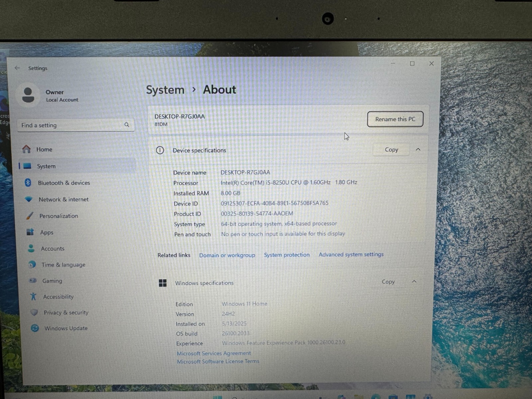This screenshot has width=532, height=399.
Task: Click the Find a setting search box
Action: (76, 125)
